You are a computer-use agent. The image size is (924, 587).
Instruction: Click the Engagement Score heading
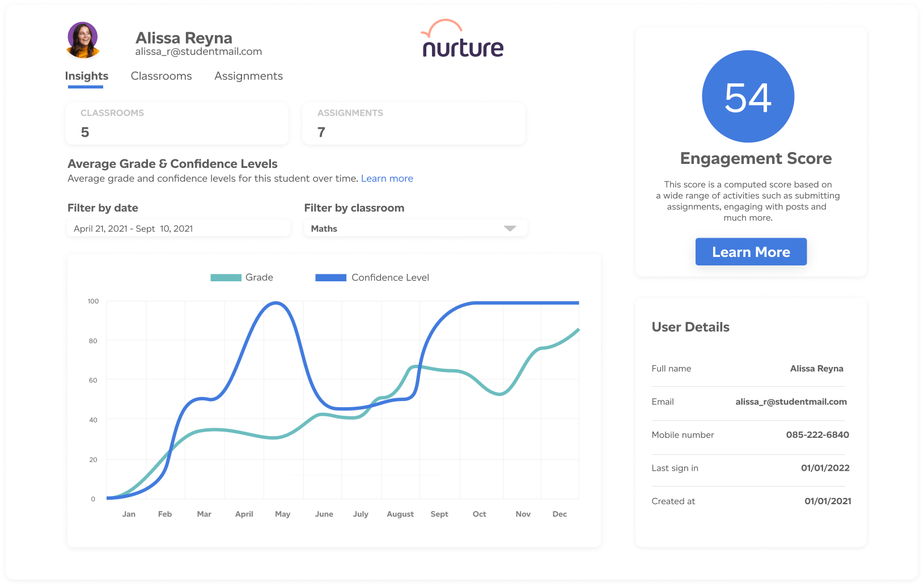click(756, 158)
